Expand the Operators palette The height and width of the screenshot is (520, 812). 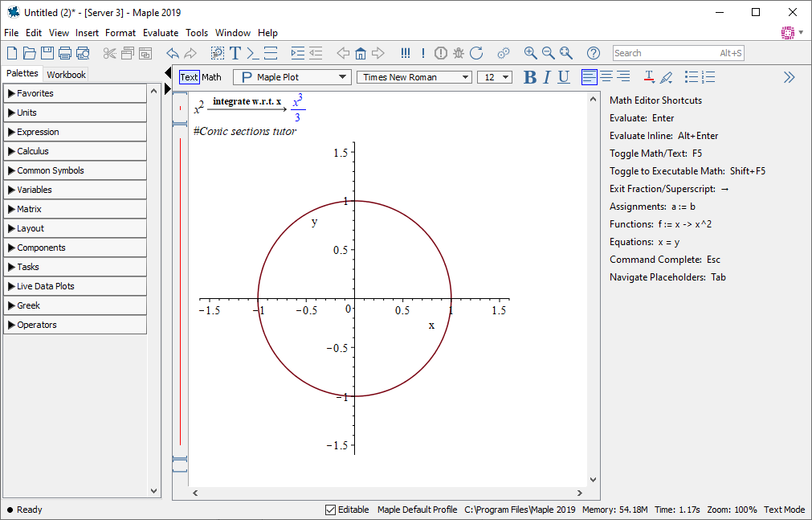click(75, 325)
